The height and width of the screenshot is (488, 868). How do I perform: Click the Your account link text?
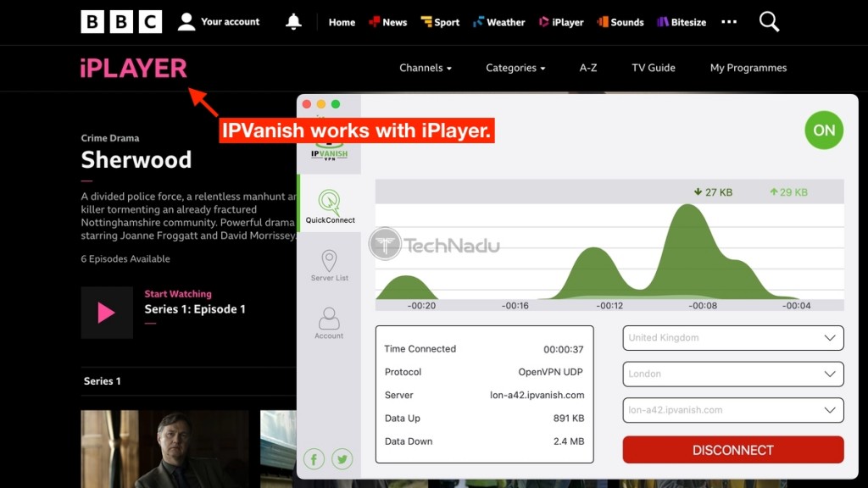[x=230, y=21]
